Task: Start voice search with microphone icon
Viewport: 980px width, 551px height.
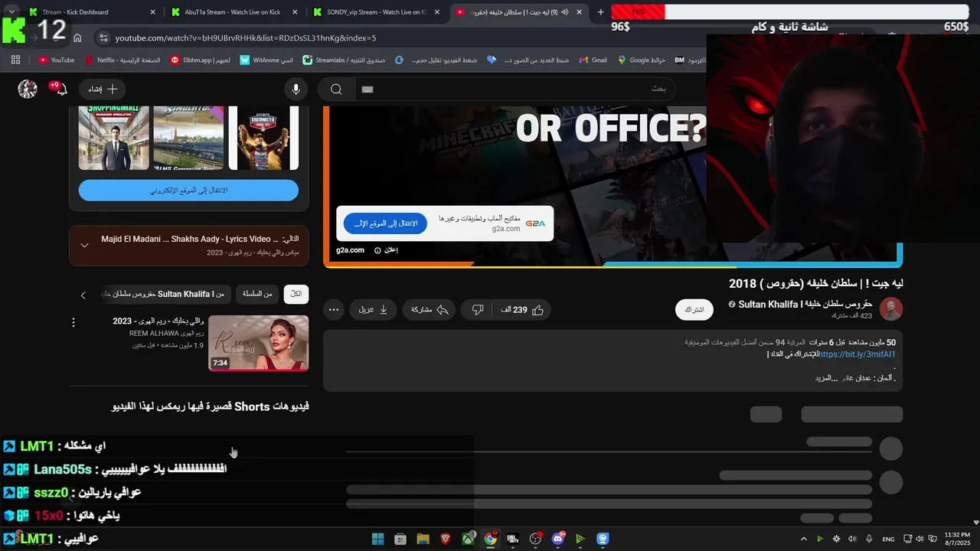Action: (x=296, y=90)
